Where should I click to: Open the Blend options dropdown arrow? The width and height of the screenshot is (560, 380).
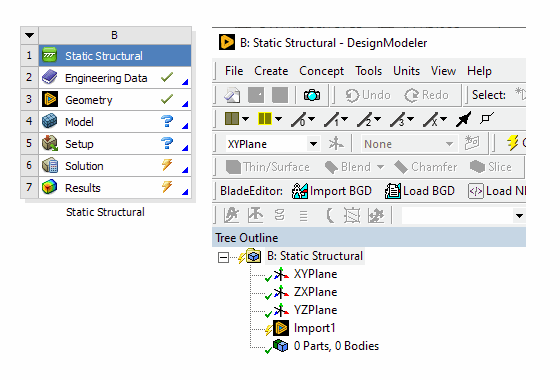(380, 167)
